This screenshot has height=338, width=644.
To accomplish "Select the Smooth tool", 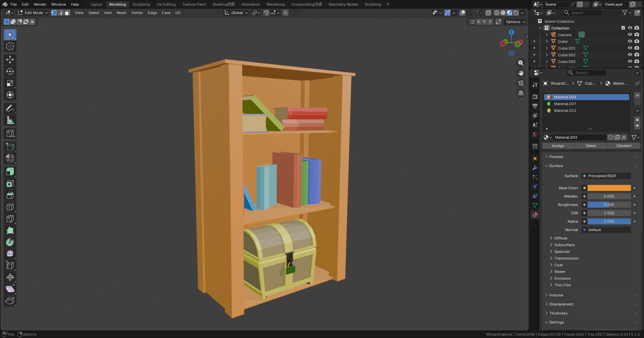I will point(10,254).
